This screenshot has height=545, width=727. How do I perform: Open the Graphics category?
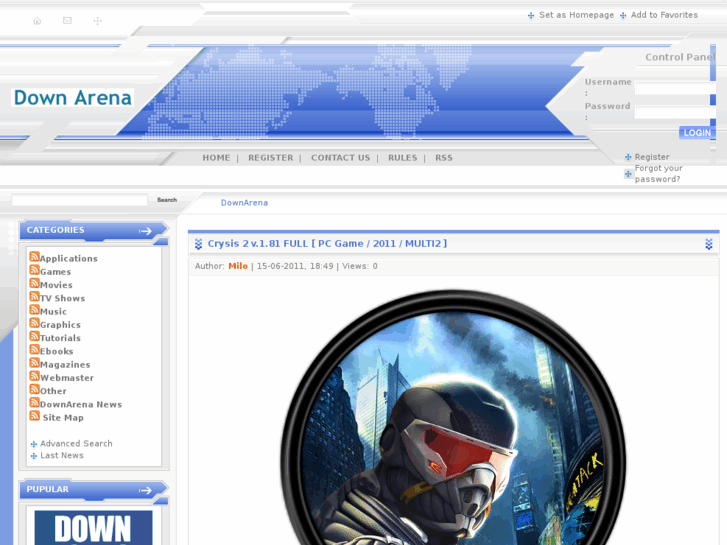click(60, 325)
